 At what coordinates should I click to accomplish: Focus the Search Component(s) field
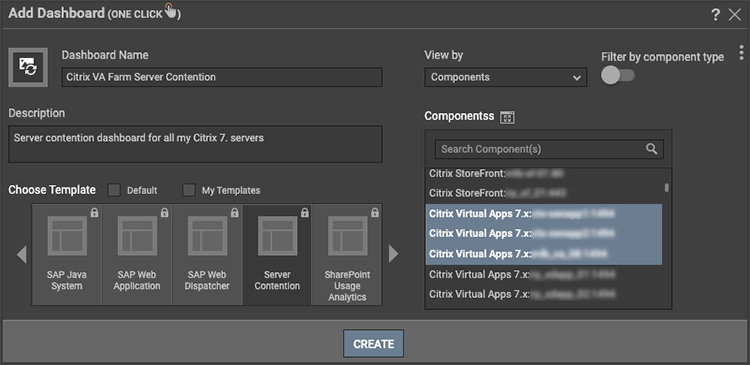coord(549,149)
